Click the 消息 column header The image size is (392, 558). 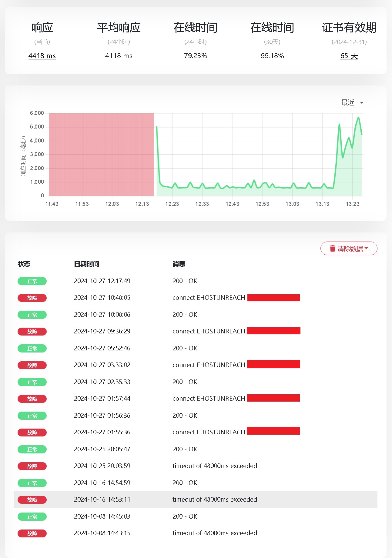pos(179,264)
